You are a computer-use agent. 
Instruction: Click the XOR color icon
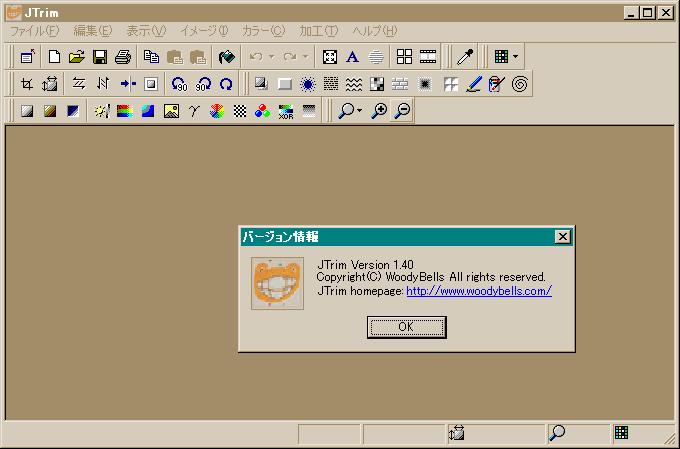click(x=286, y=111)
